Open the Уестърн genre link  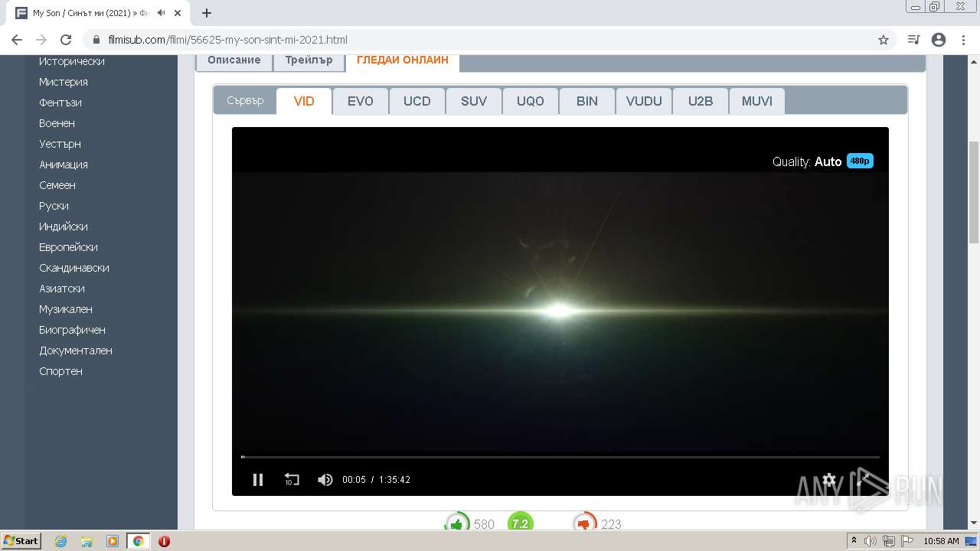point(60,144)
